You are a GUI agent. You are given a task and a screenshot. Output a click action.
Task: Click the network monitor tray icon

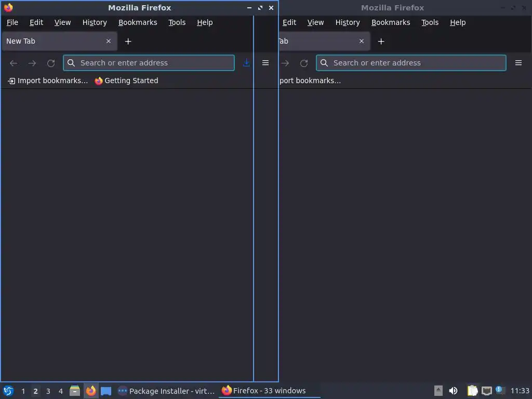486,391
